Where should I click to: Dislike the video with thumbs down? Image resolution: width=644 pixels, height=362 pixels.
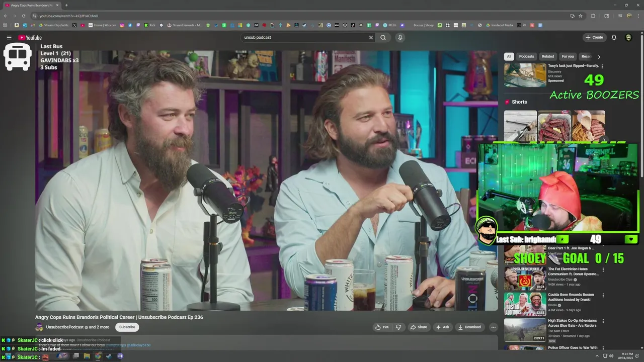[398, 327]
